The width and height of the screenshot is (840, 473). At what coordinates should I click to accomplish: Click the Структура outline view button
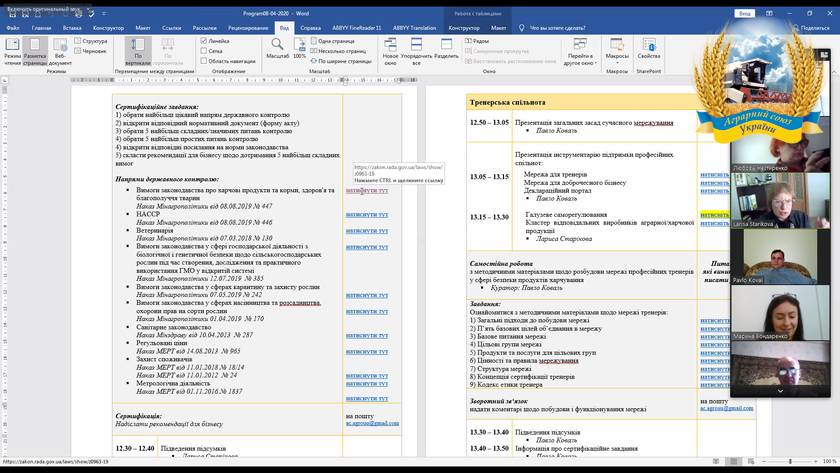point(91,41)
